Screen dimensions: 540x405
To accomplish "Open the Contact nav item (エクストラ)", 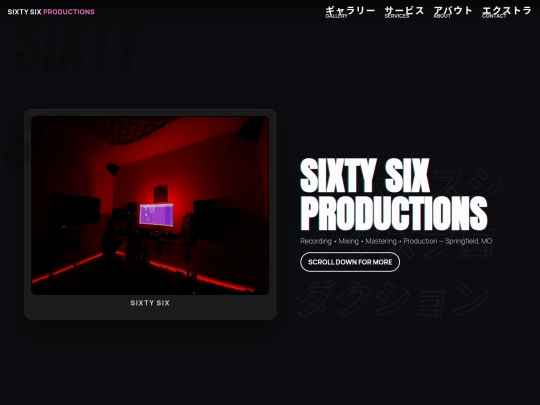I will [x=507, y=11].
